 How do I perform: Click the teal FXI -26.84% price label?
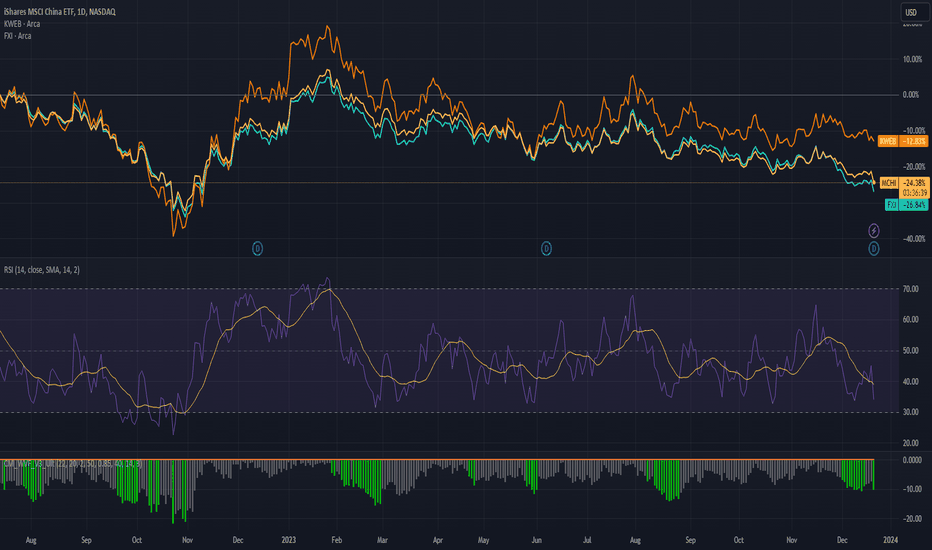pos(906,205)
